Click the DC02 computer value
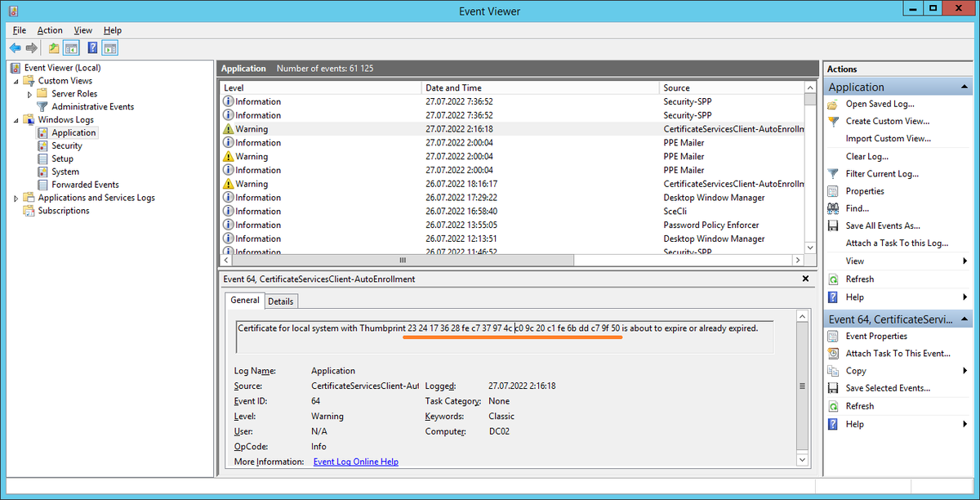The height and width of the screenshot is (500, 980). pyautogui.click(x=499, y=431)
